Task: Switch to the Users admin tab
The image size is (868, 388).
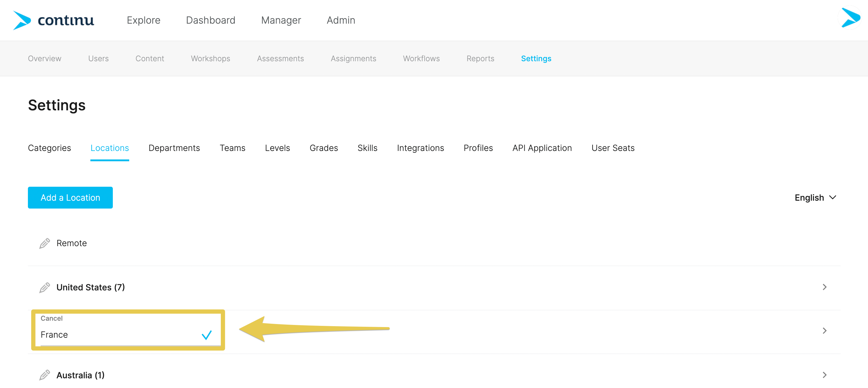Action: [x=98, y=59]
